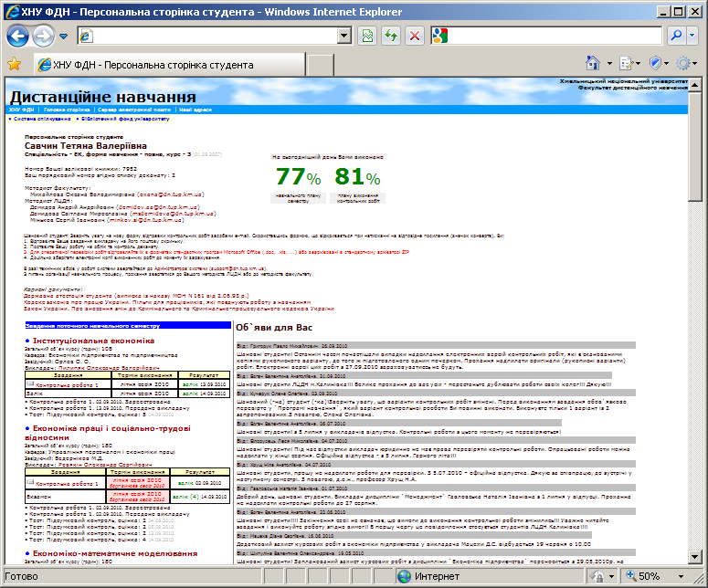Click inside the address bar field
This screenshot has height=588, width=708.
point(207,36)
